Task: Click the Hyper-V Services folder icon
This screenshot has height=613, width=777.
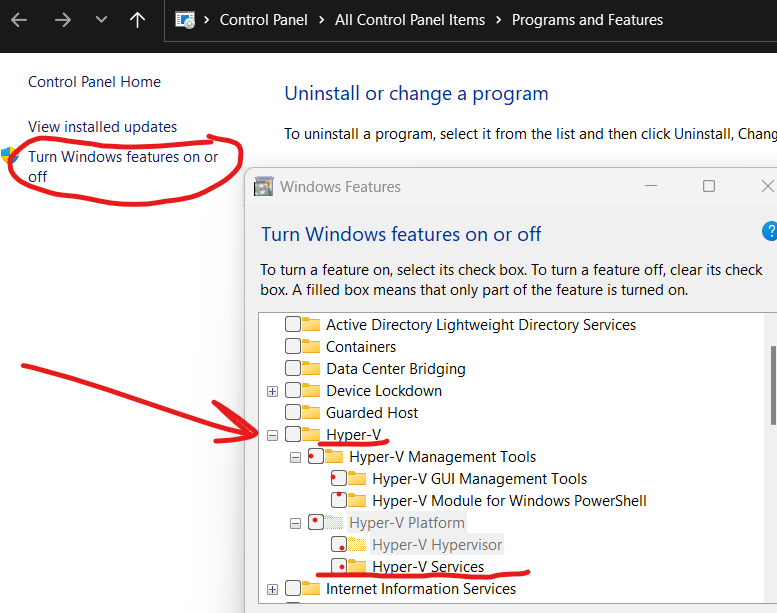Action: point(357,566)
